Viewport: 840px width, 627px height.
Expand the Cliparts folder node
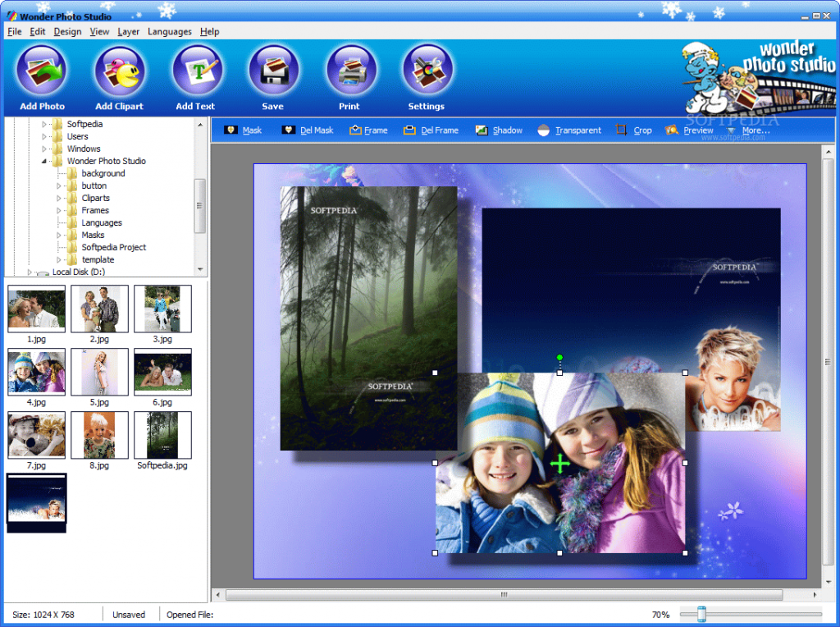[x=59, y=199]
